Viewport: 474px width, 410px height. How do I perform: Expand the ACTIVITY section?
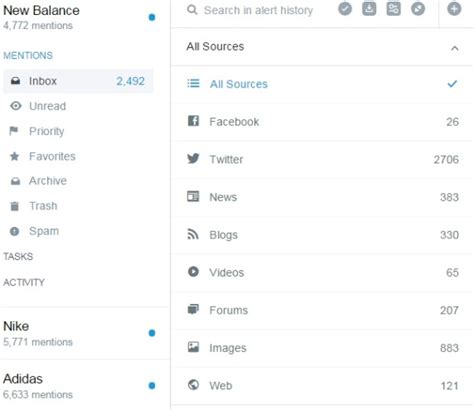(x=24, y=282)
